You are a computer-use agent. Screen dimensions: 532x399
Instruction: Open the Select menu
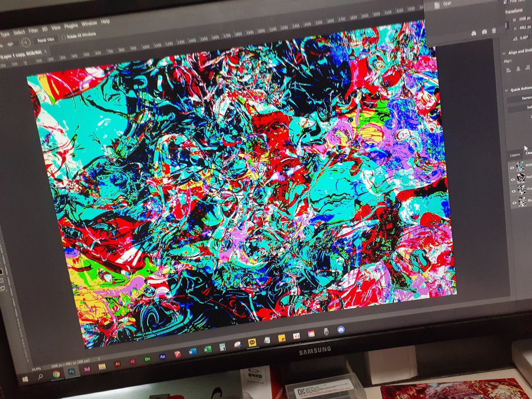[x=19, y=33]
